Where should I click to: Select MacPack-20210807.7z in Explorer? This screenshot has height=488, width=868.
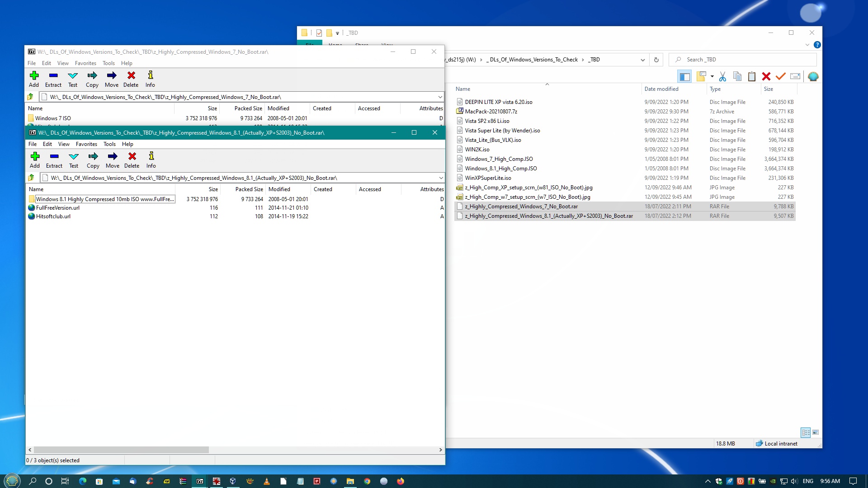click(491, 112)
